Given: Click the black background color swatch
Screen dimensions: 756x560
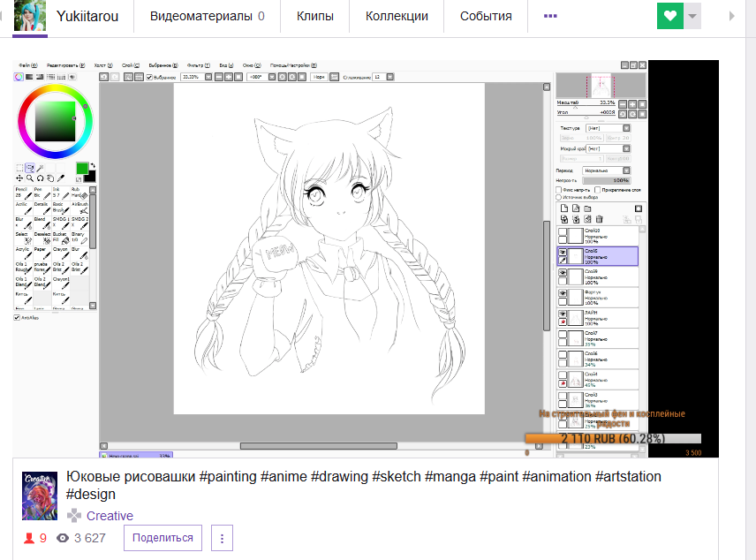Looking at the screenshot, I should [90, 177].
